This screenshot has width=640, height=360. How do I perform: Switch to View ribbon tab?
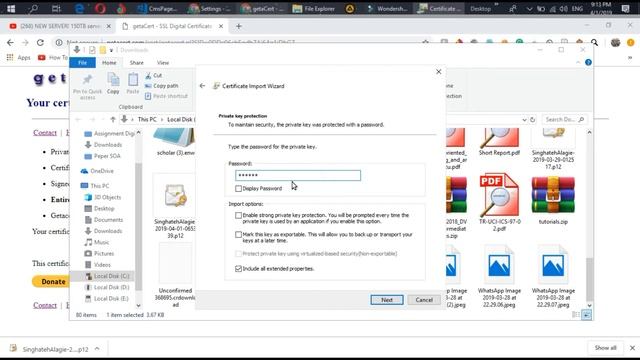point(163,62)
